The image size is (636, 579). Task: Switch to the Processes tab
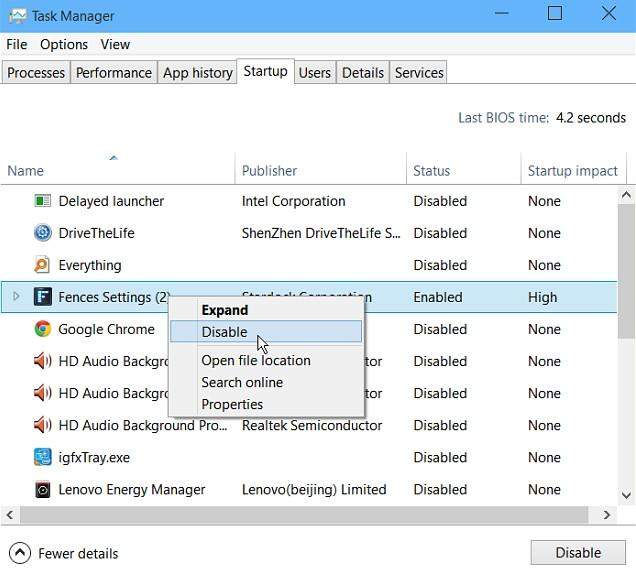click(36, 73)
